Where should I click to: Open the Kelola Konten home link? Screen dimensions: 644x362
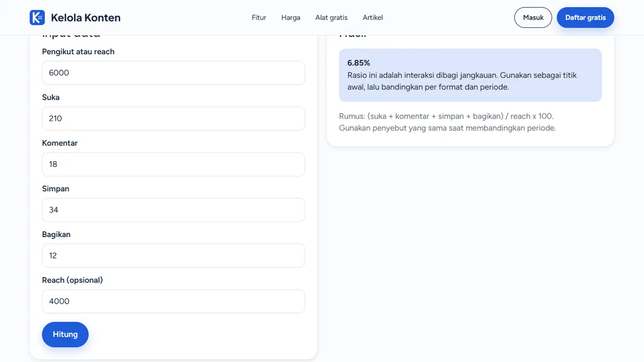pos(75,17)
